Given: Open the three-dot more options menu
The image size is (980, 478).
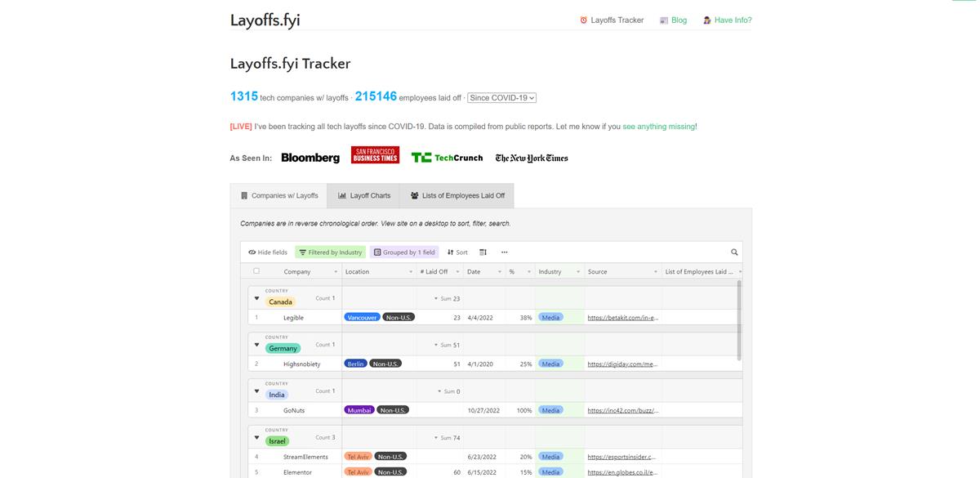Looking at the screenshot, I should pos(504,252).
